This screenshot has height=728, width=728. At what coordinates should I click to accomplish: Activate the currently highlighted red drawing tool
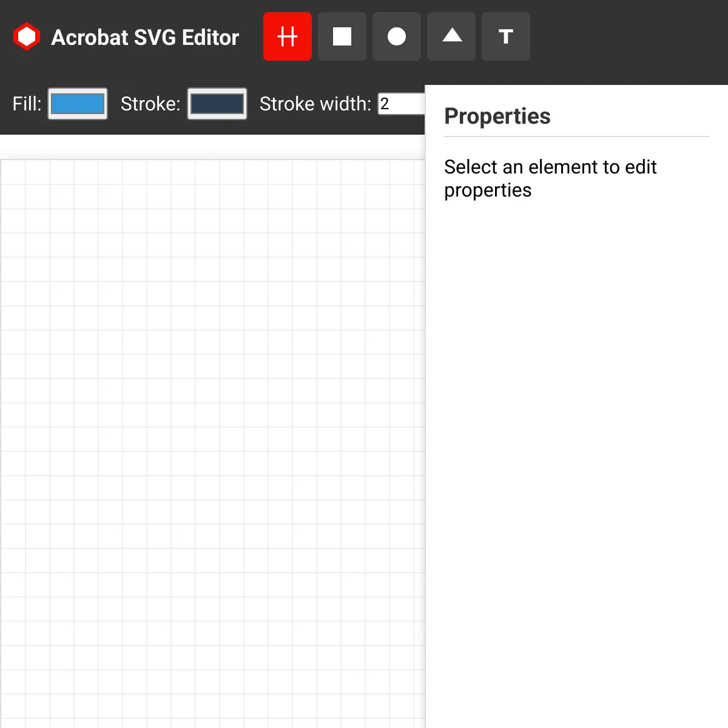(x=288, y=36)
